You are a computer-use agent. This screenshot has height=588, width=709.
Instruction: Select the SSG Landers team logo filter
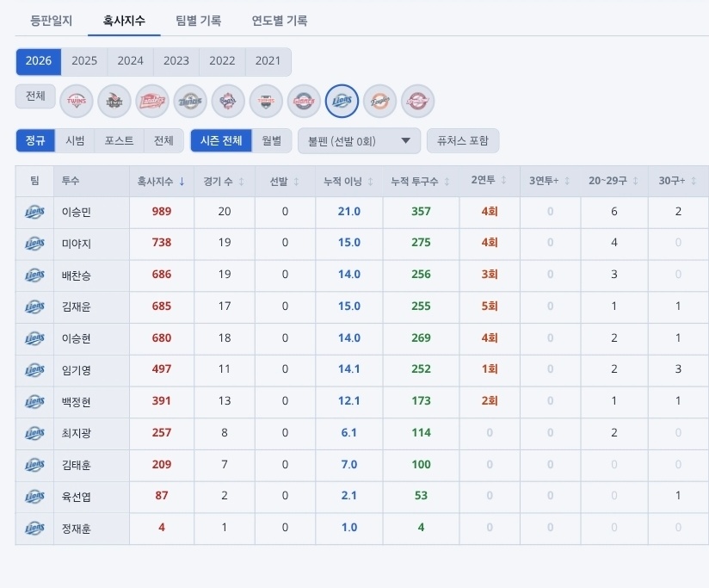point(152,101)
